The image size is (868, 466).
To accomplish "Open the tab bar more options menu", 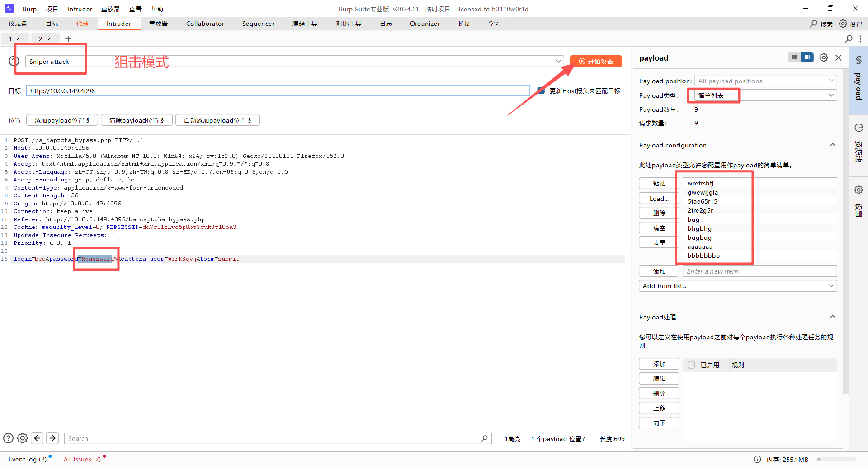I will [860, 39].
